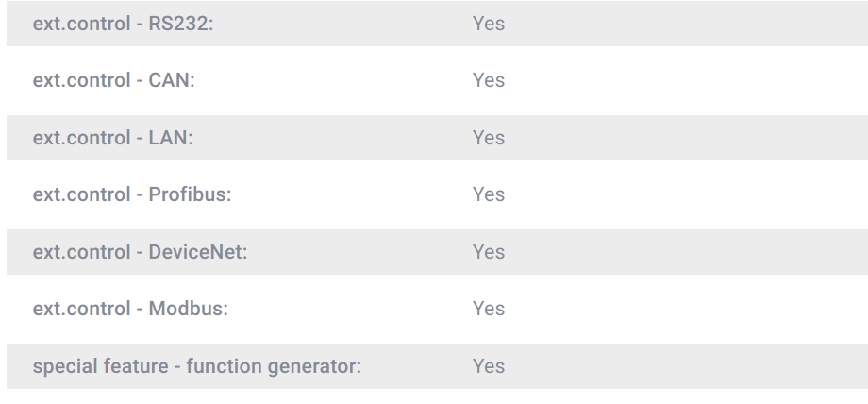The width and height of the screenshot is (868, 404).
Task: Click the Yes value for LAN
Action: point(489,138)
